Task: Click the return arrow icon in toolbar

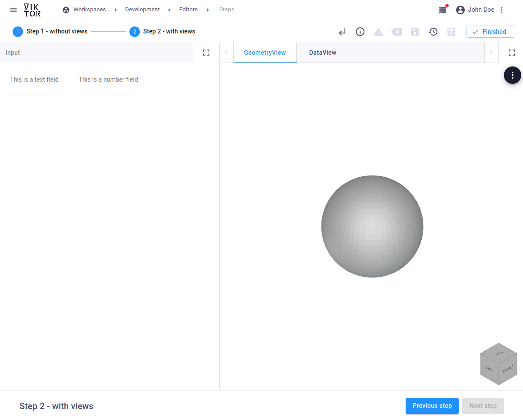Action: click(342, 32)
